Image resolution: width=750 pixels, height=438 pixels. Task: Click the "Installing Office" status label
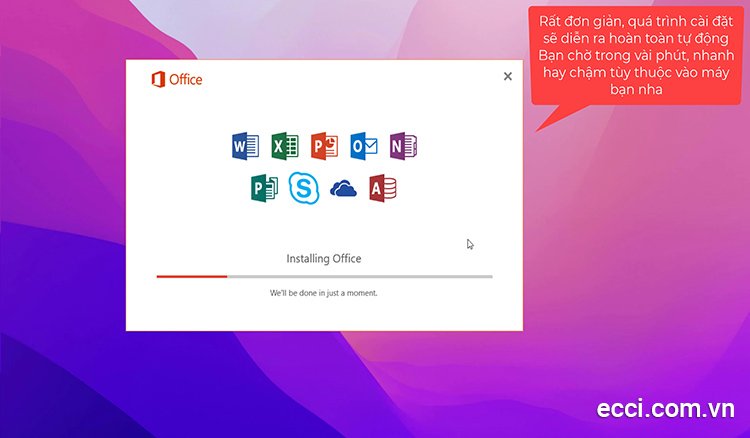(x=324, y=258)
